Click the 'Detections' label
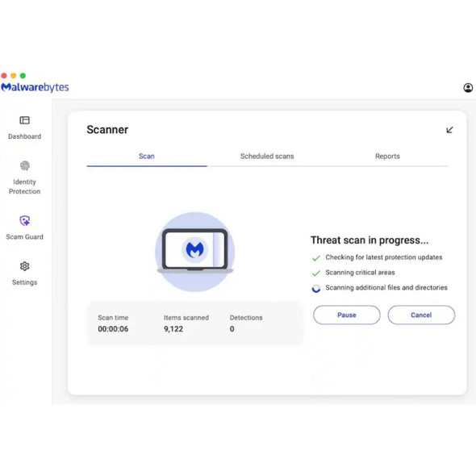Image resolution: width=476 pixels, height=476 pixels. point(246,318)
